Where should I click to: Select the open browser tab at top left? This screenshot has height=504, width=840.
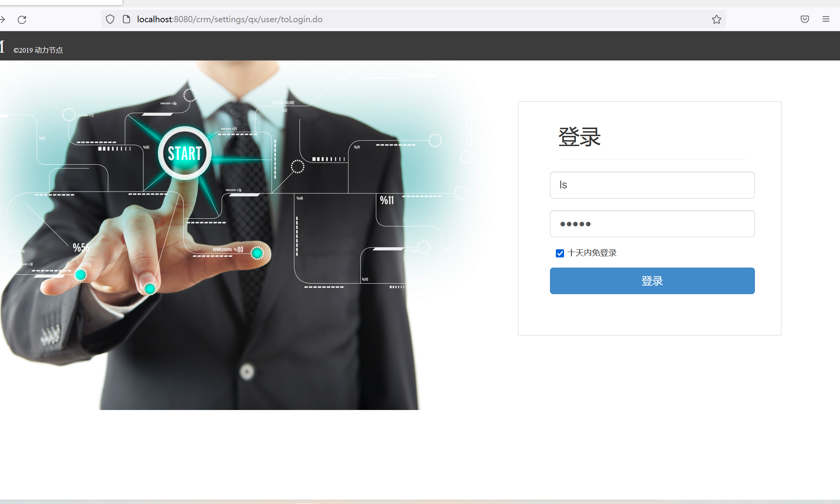61,2
